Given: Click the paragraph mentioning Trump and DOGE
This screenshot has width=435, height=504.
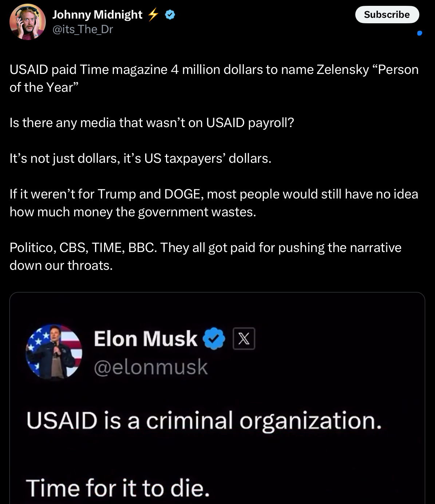Looking at the screenshot, I should (214, 203).
